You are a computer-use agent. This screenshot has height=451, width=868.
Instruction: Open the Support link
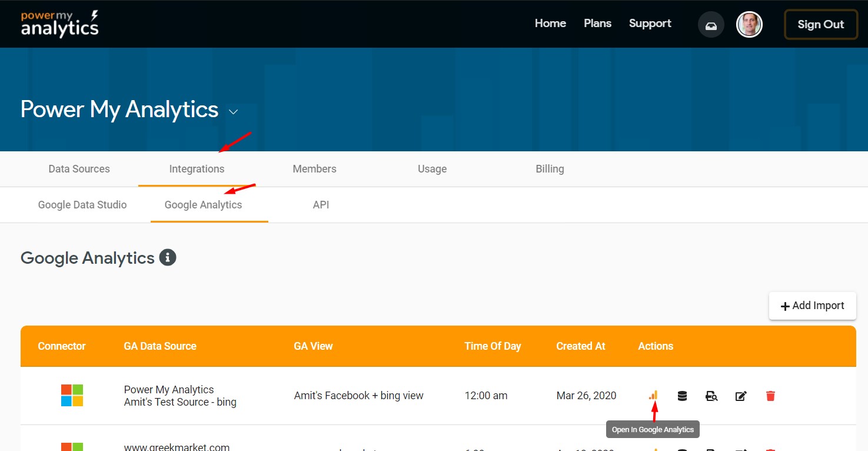coord(650,24)
